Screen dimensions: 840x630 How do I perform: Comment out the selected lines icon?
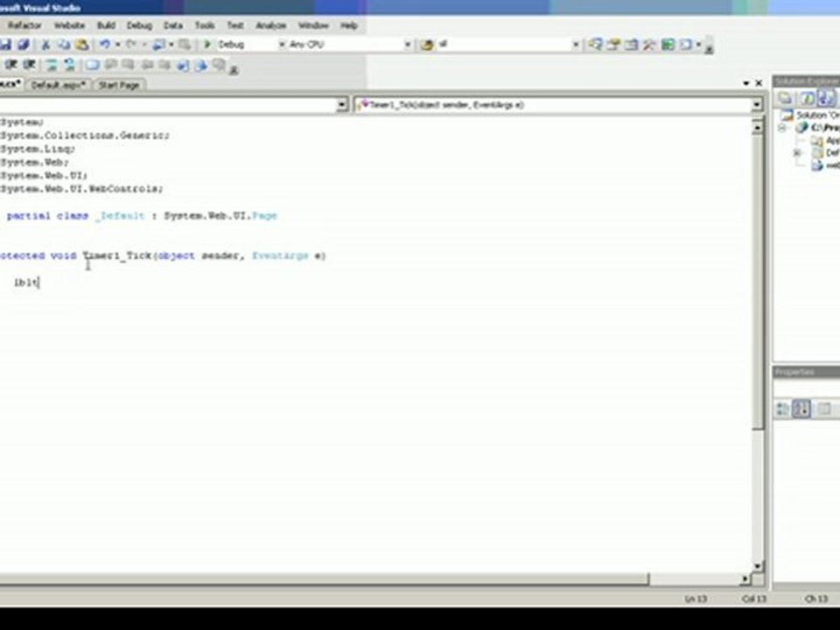click(52, 66)
